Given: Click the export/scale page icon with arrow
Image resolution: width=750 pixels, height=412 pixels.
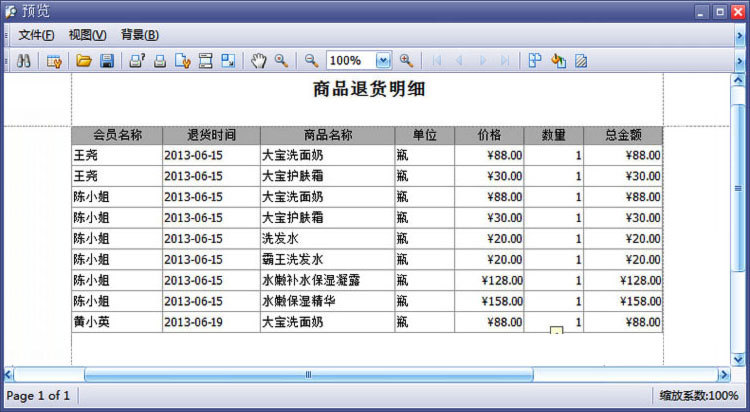Looking at the screenshot, I should coord(228,61).
